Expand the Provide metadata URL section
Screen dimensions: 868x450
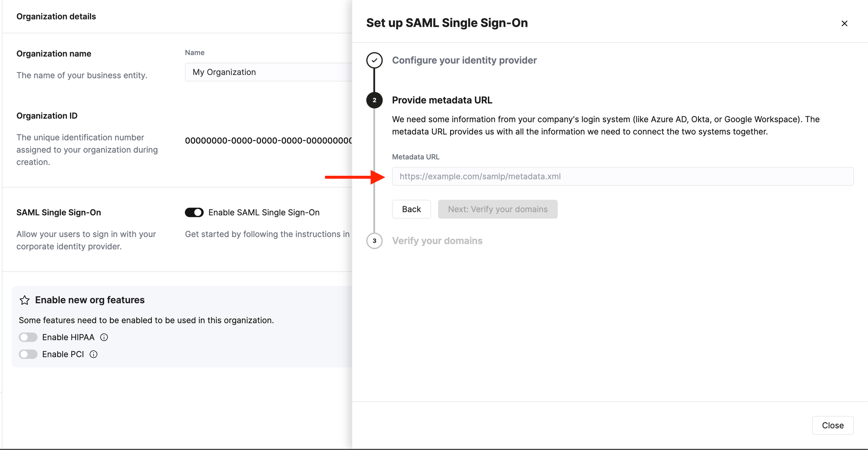click(442, 100)
